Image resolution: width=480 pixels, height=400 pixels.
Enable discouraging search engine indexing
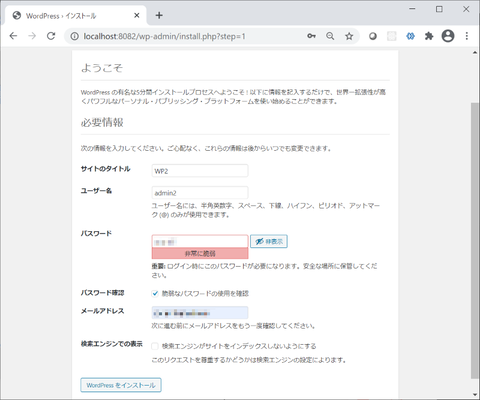[x=155, y=346]
